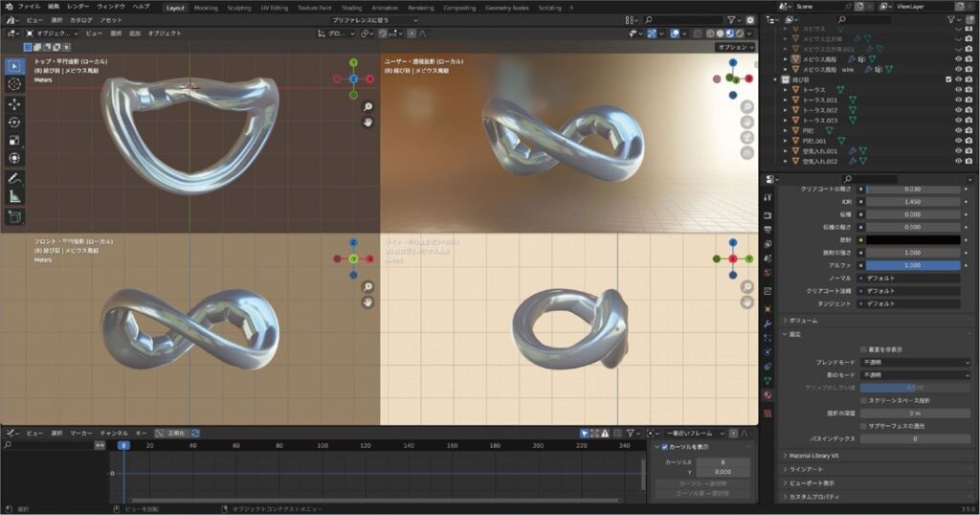Open the Render properties tab icon
The height and width of the screenshot is (515, 980).
click(768, 215)
